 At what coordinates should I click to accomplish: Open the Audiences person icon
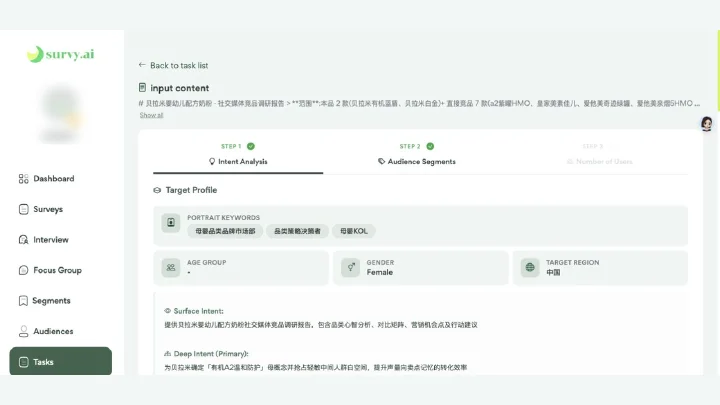point(23,331)
